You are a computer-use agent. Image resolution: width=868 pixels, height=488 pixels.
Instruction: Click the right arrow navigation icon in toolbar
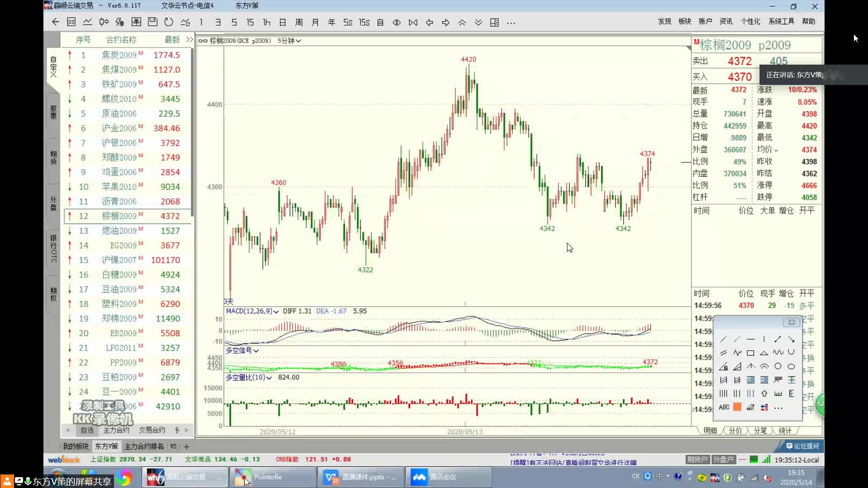pos(446,22)
